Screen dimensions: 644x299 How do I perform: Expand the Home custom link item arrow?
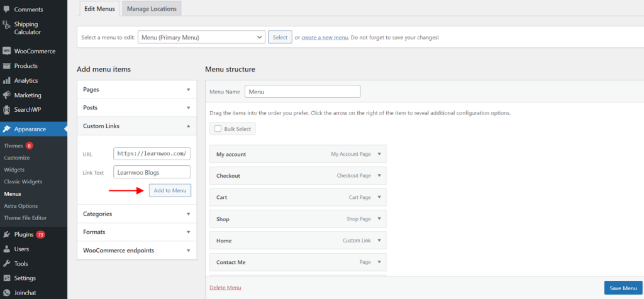coord(379,241)
